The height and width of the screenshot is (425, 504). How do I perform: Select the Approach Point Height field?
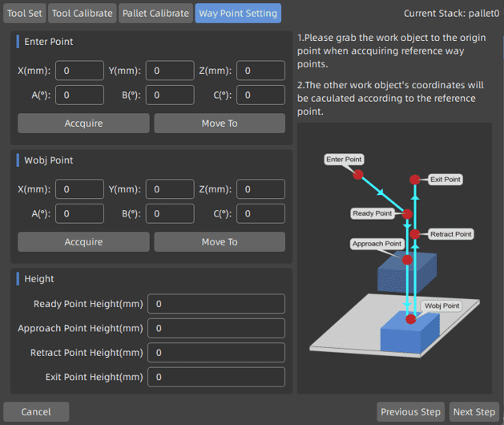[216, 328]
